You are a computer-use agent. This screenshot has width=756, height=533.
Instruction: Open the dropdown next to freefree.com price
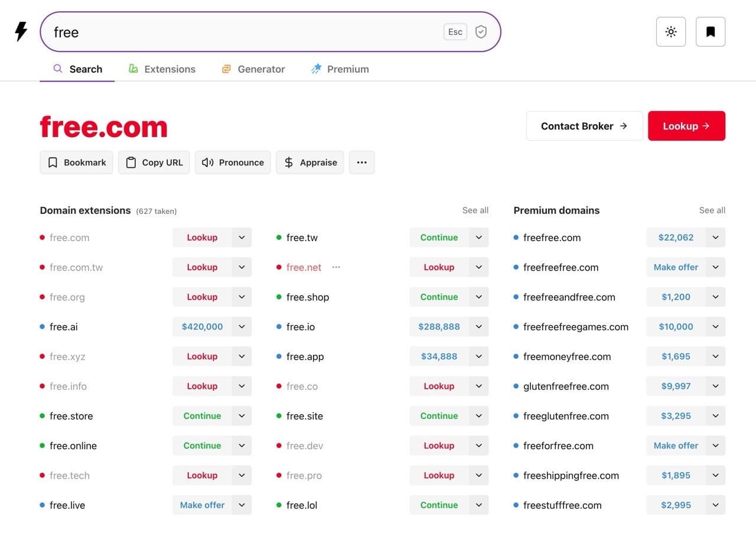click(x=715, y=237)
